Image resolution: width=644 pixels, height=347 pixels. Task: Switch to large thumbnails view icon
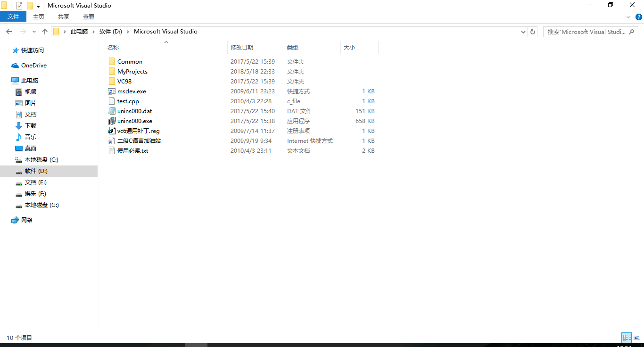coord(636,337)
